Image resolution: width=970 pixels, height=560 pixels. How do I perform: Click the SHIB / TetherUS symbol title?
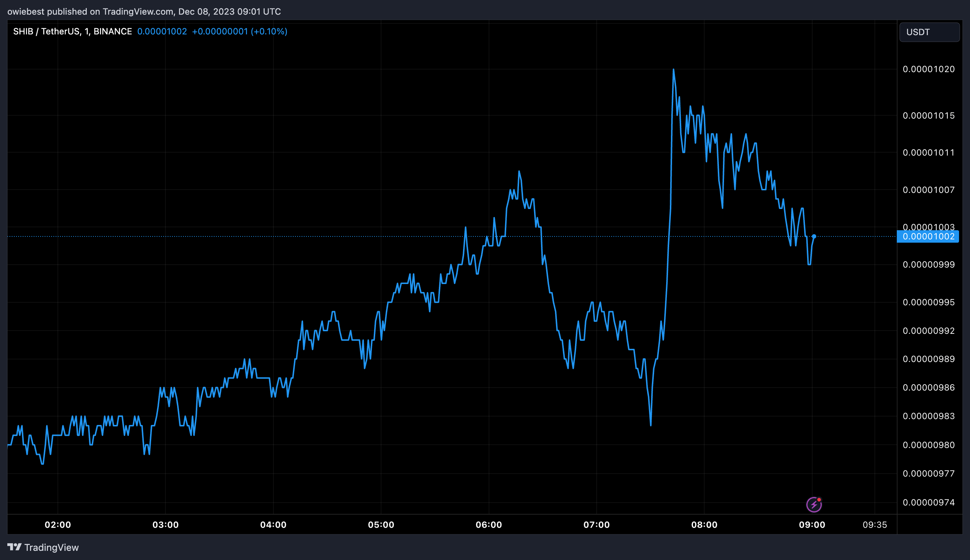tap(73, 31)
